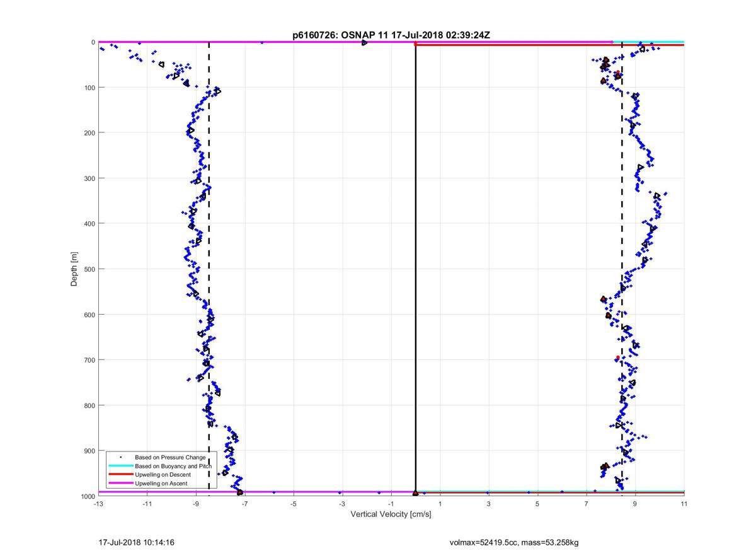Click depth tick label 500

[x=89, y=269]
